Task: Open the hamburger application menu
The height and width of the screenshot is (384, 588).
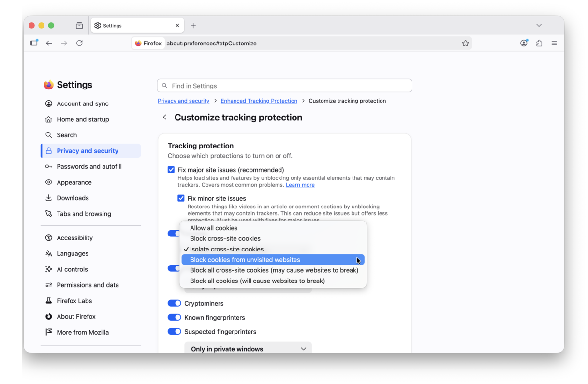Action: pyautogui.click(x=554, y=43)
